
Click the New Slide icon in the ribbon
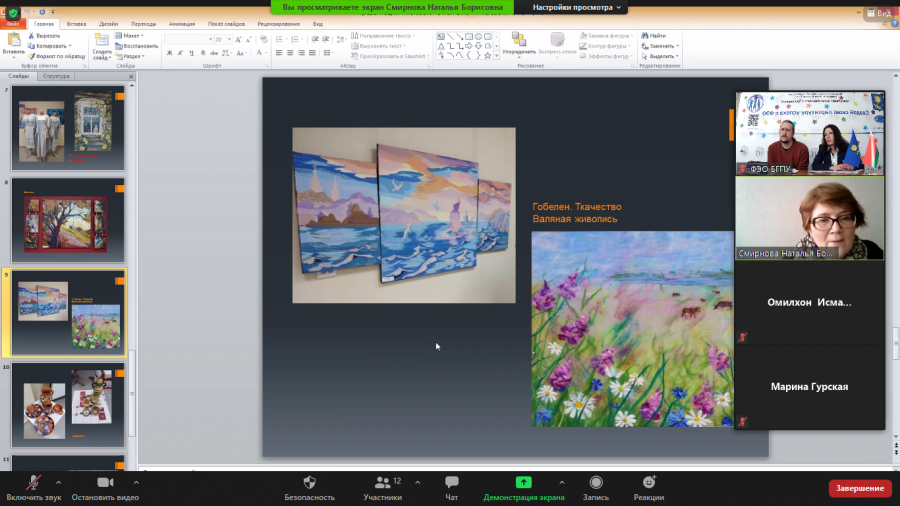click(102, 40)
